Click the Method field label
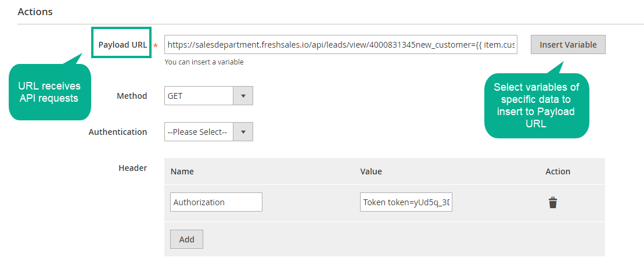 pos(132,96)
